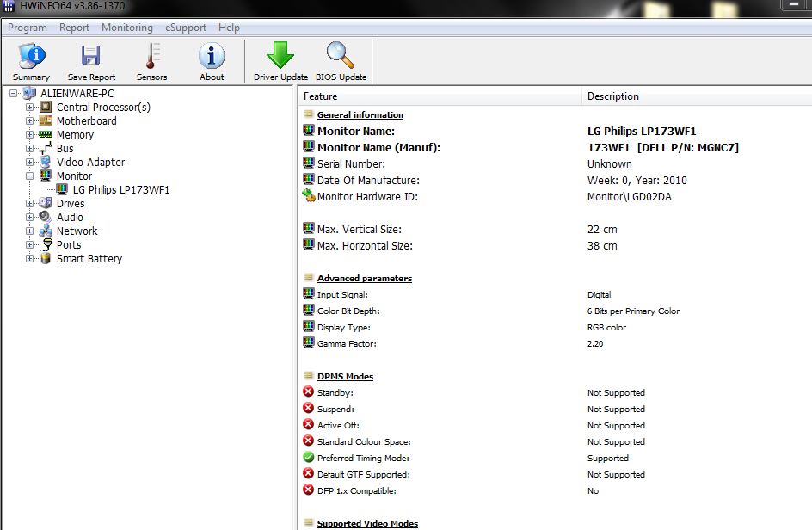Screen dimensions: 812x530
Task: Expand the Drives node
Action: click(x=29, y=204)
